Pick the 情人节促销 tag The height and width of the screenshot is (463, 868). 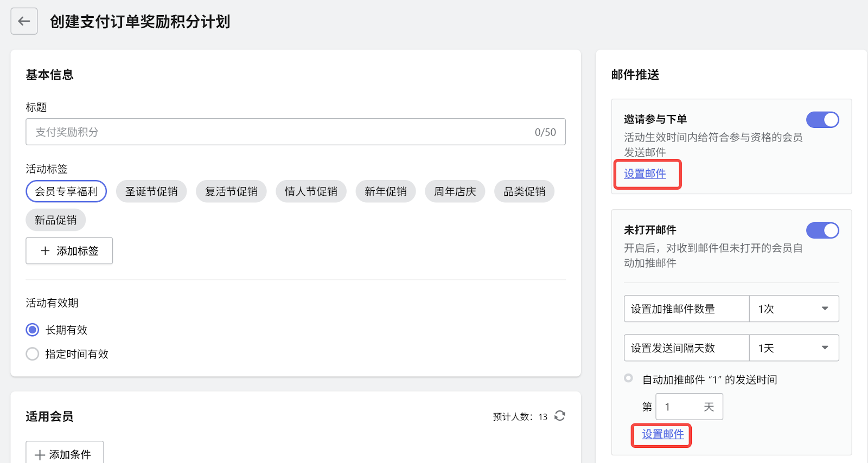click(311, 191)
